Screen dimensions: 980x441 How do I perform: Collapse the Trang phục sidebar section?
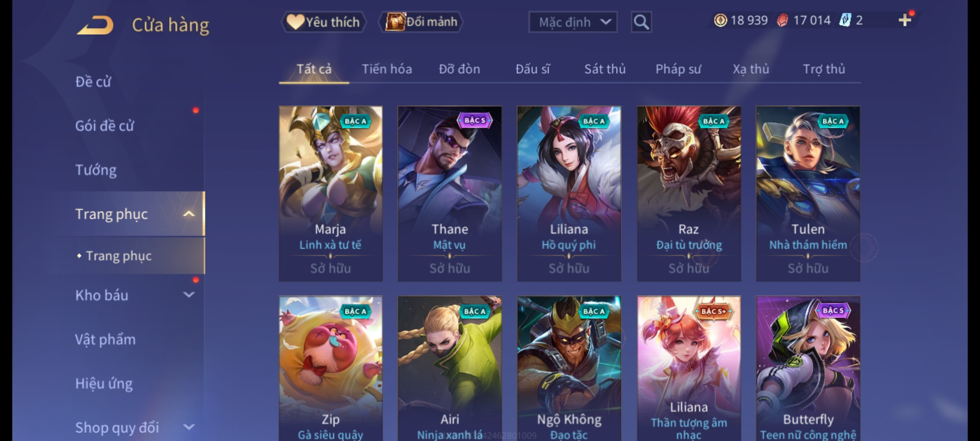tap(189, 214)
